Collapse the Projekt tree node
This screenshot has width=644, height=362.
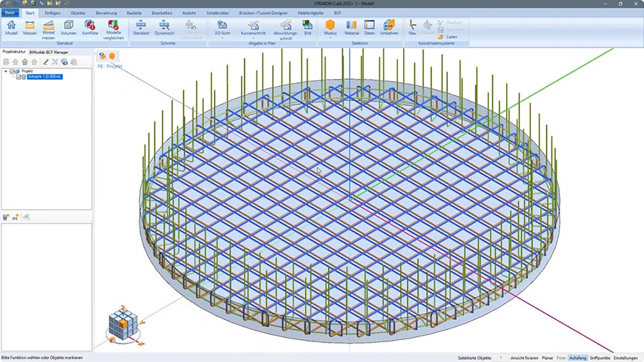(x=6, y=72)
